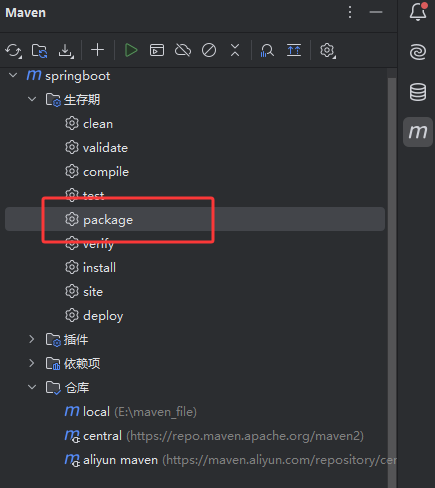Hide the Maven tool window
This screenshot has height=488, width=435.
376,12
